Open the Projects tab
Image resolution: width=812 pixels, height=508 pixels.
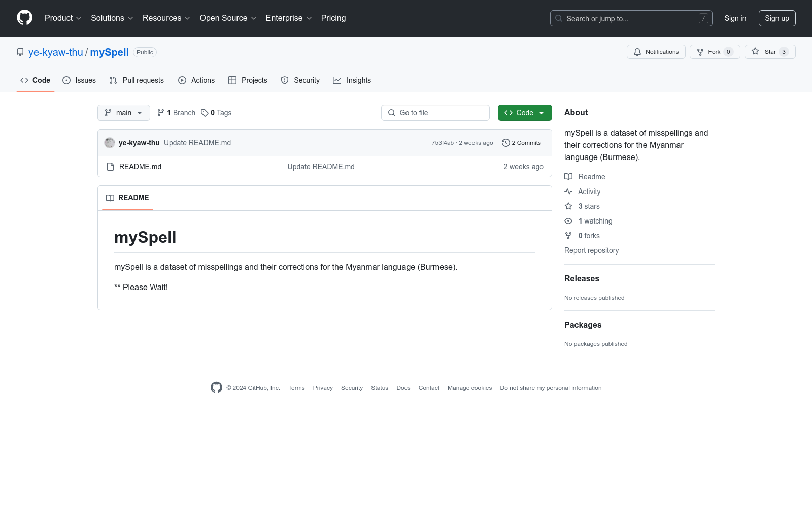[248, 80]
